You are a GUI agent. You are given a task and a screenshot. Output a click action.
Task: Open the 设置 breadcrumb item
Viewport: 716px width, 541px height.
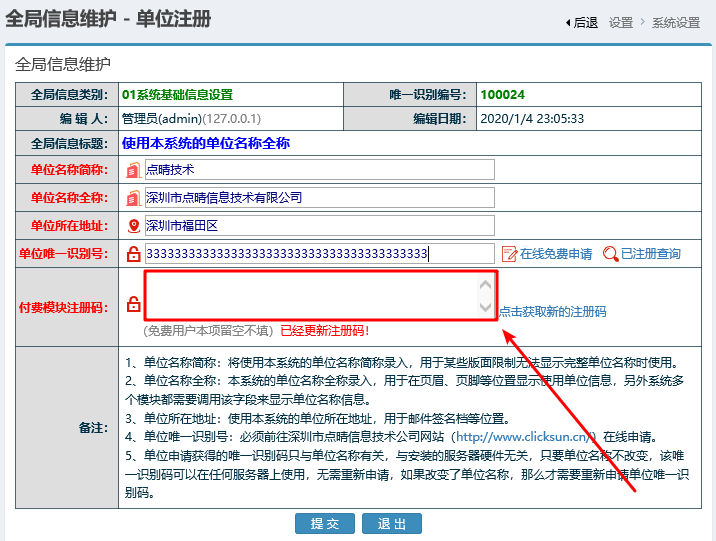pyautogui.click(x=621, y=22)
